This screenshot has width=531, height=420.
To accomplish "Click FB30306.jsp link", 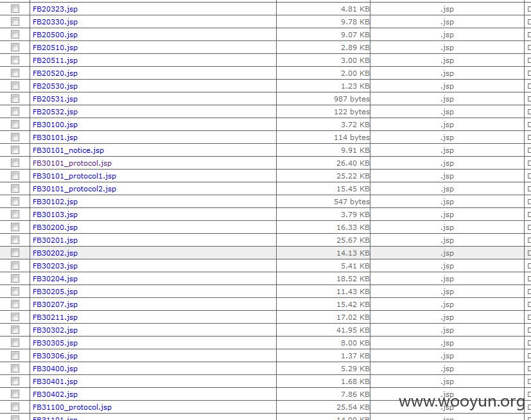I will (x=55, y=356).
